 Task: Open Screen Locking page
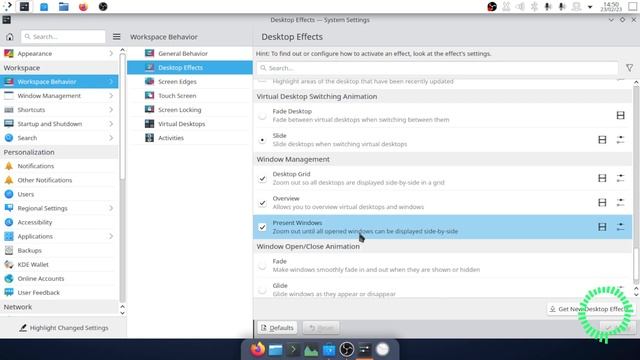[x=190, y=110]
